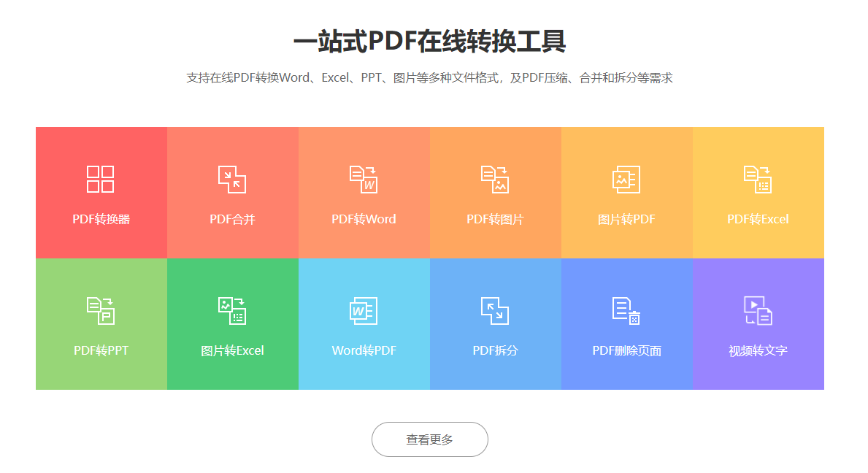Click the PDF转图片 picture conversion icon
The image size is (868, 473).
point(495,180)
